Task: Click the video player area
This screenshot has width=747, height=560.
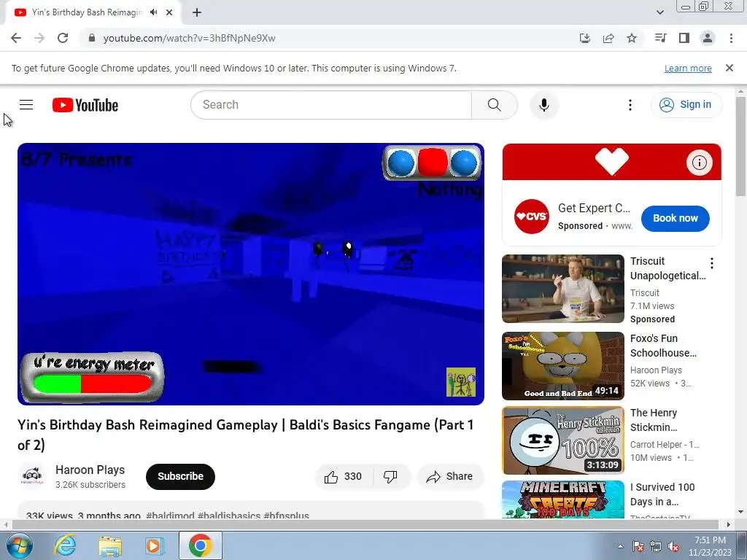Action: coord(251,274)
